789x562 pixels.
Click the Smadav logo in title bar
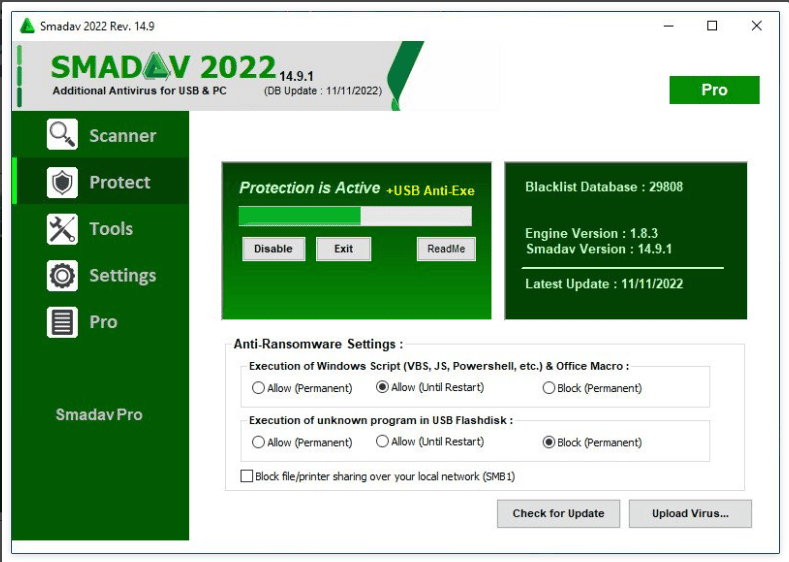[x=27, y=26]
